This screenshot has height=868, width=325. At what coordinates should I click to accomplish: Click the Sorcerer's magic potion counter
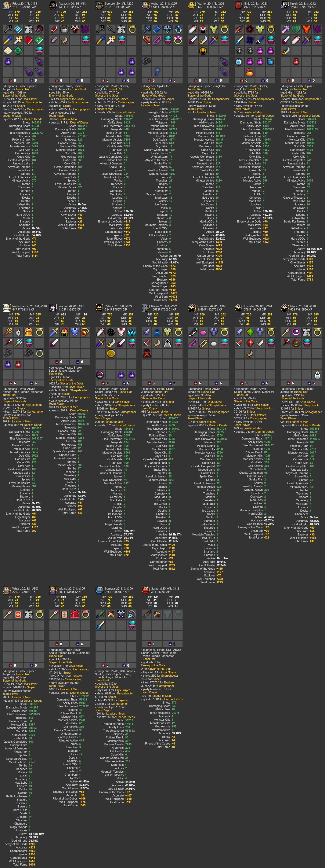(126, 81)
